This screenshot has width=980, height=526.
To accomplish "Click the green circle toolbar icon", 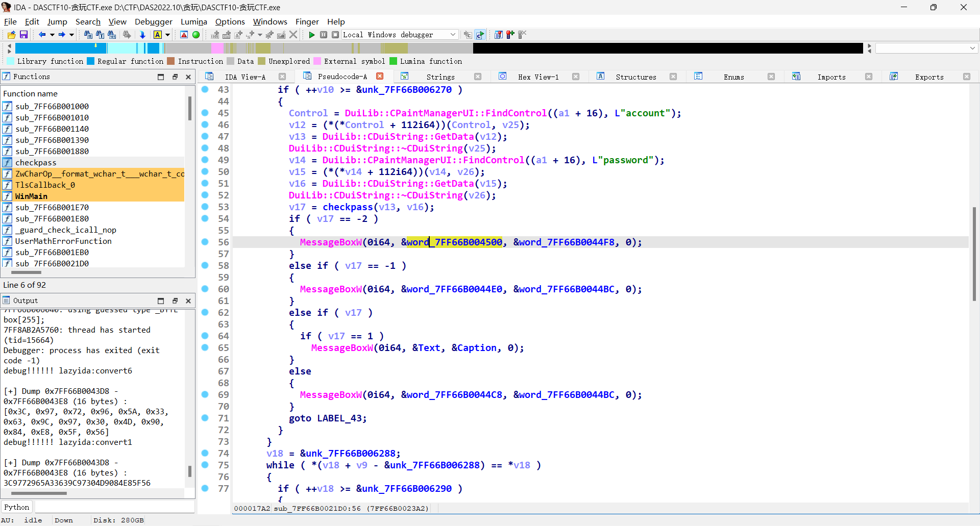I will click(x=196, y=35).
